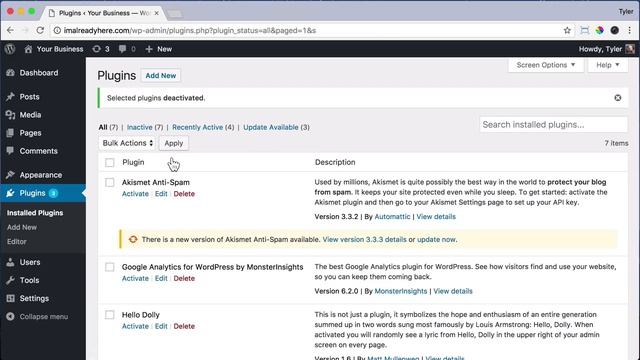
Task: Activate Akismet Anti-Spam
Action: point(135,194)
